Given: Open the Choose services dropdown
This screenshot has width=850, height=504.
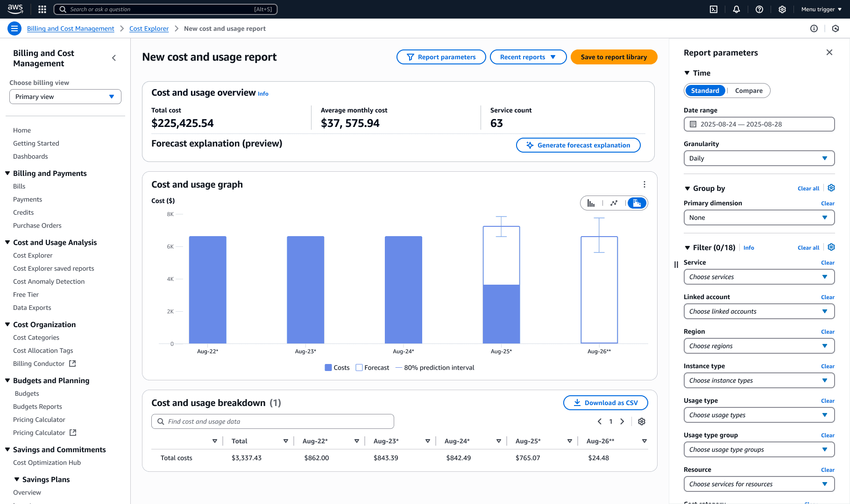Looking at the screenshot, I should click(x=759, y=277).
